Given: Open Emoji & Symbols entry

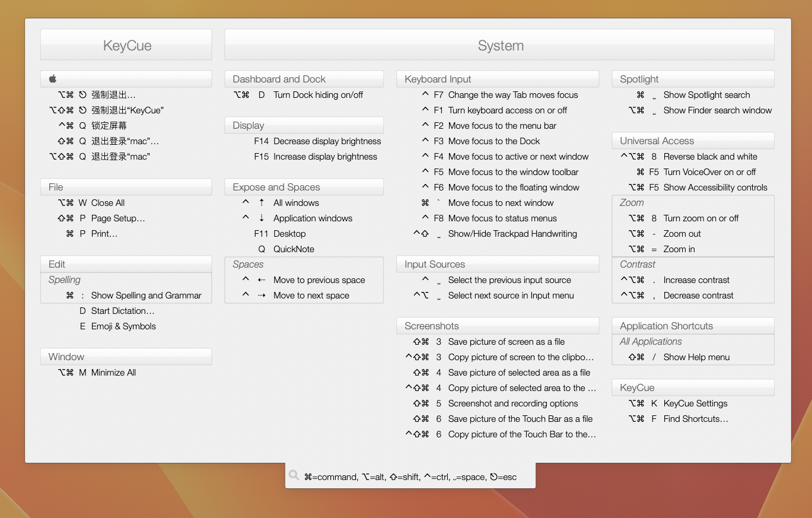Looking at the screenshot, I should [x=126, y=326].
